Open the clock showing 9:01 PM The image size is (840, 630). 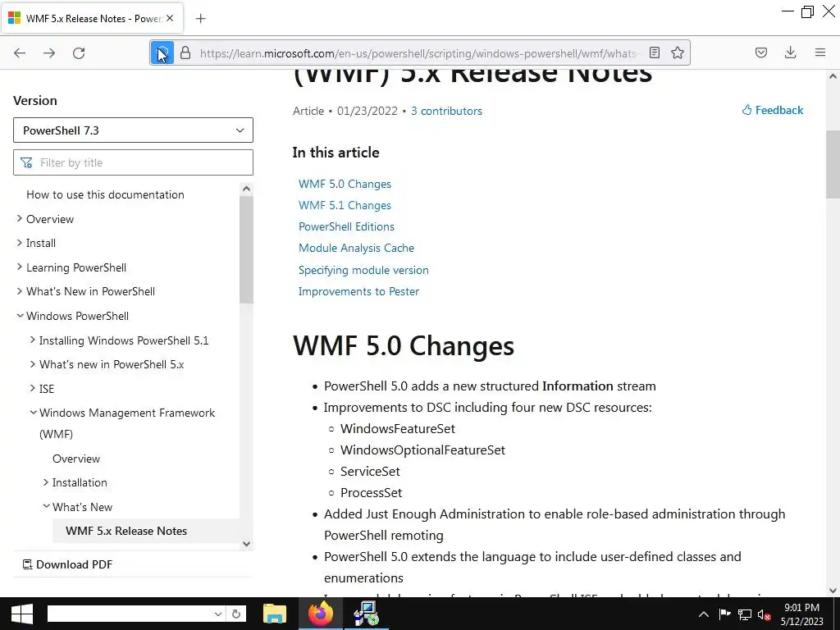[802, 614]
